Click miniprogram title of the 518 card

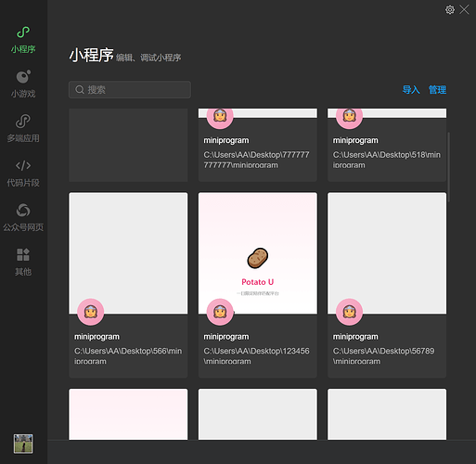355,140
